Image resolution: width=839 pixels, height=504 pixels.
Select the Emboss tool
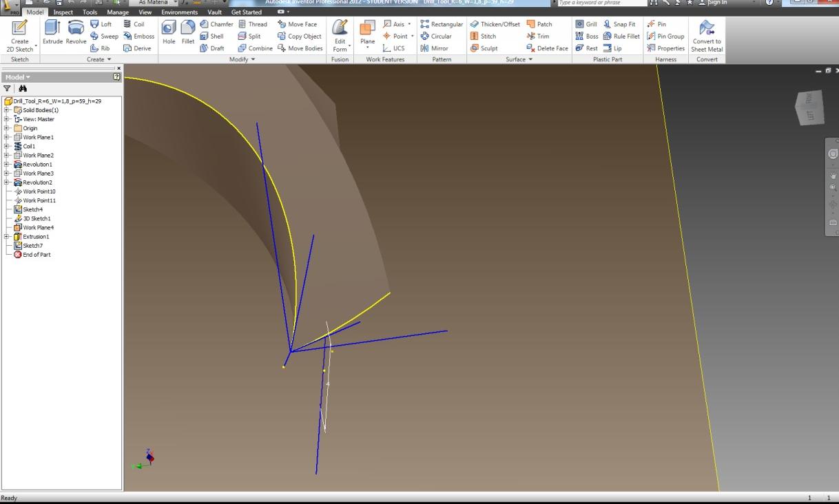tap(138, 36)
